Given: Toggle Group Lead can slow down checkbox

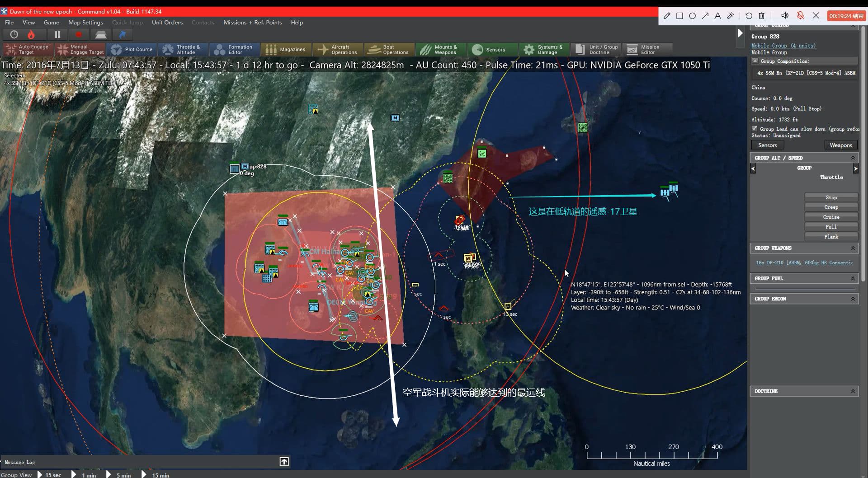Looking at the screenshot, I should coord(755,128).
